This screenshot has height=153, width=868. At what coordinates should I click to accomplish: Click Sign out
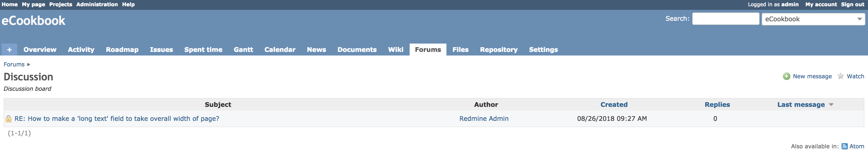tap(852, 4)
